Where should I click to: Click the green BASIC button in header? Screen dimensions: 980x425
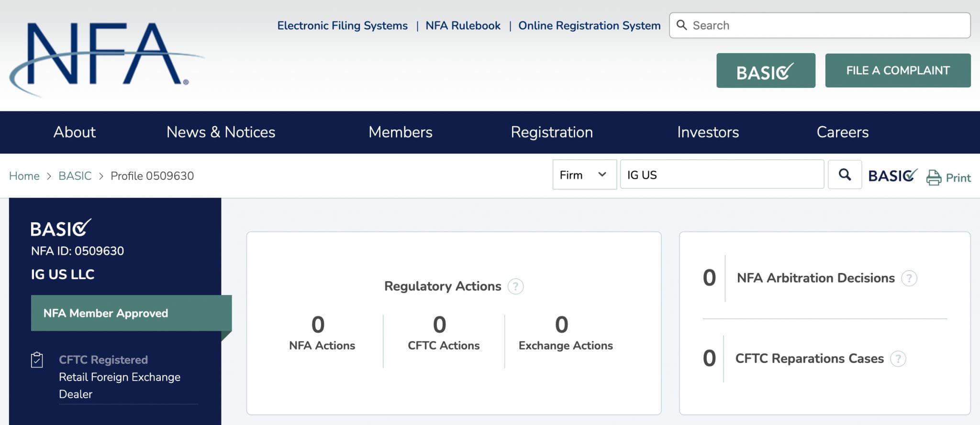pyautogui.click(x=766, y=71)
